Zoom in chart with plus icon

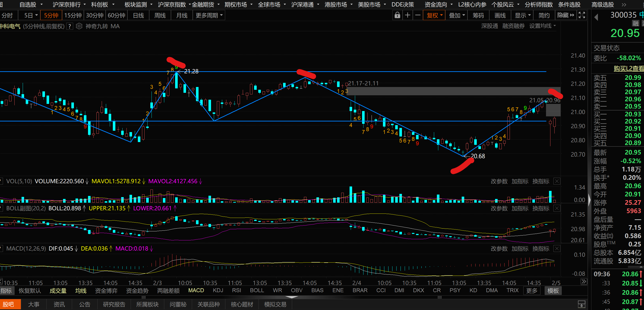click(x=407, y=15)
